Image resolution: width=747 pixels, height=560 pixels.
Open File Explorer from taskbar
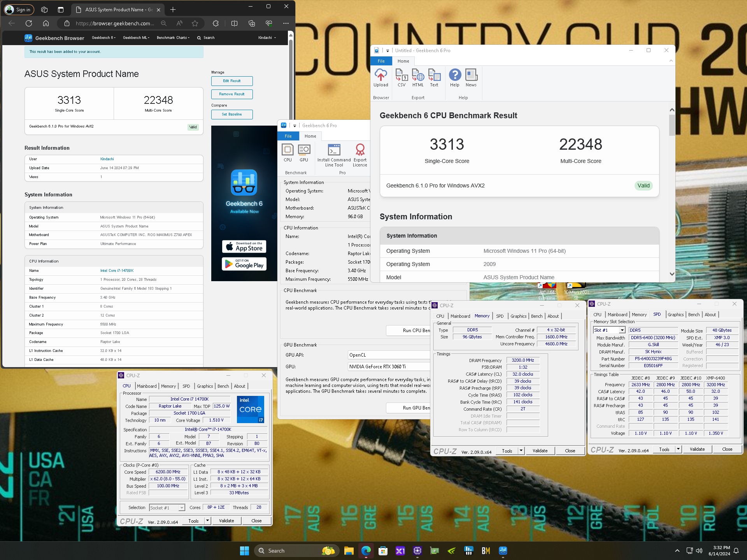[349, 551]
